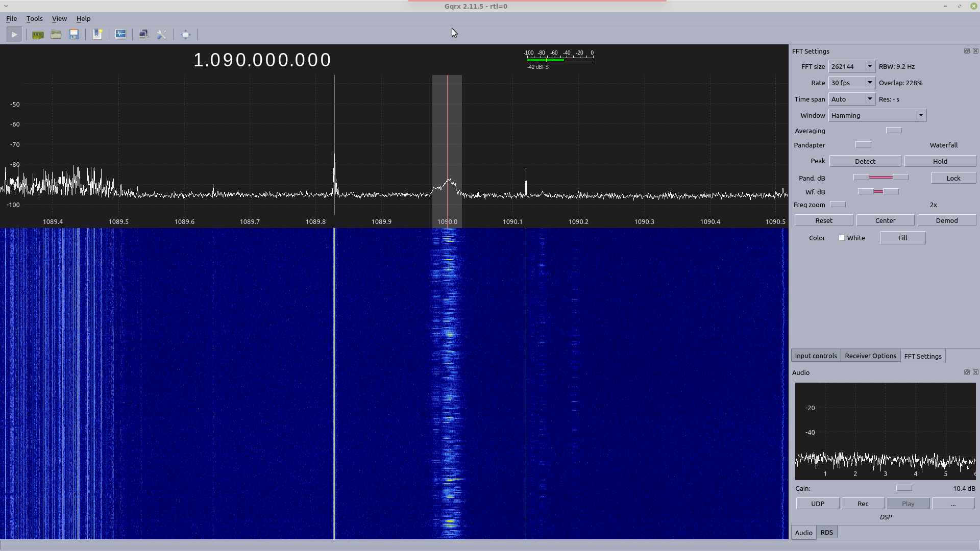Click the Demod button
This screenshot has height=551, width=980.
click(x=946, y=221)
